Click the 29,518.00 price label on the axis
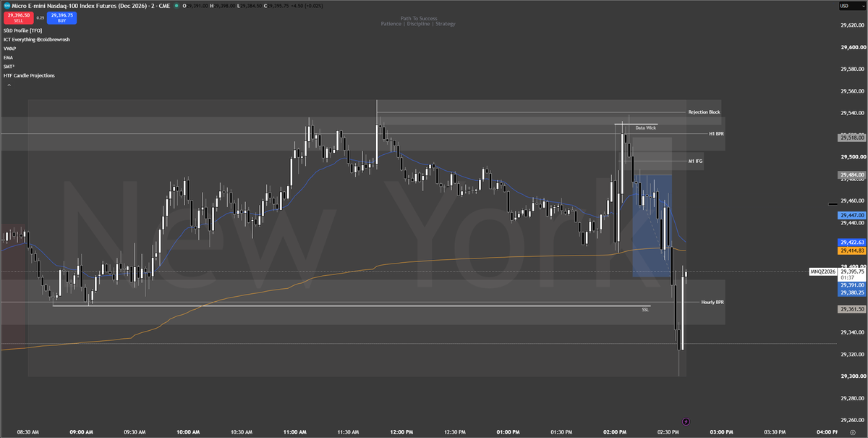 click(x=852, y=138)
